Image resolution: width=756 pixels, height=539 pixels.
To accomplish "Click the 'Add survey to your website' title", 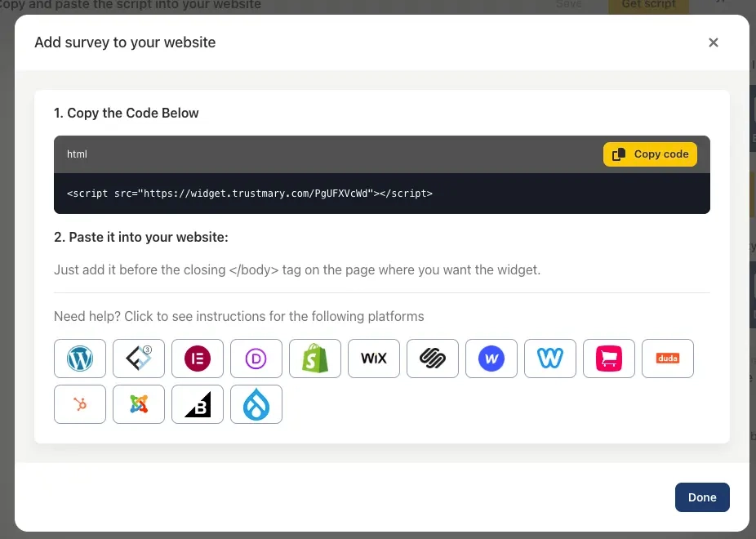I will (125, 42).
